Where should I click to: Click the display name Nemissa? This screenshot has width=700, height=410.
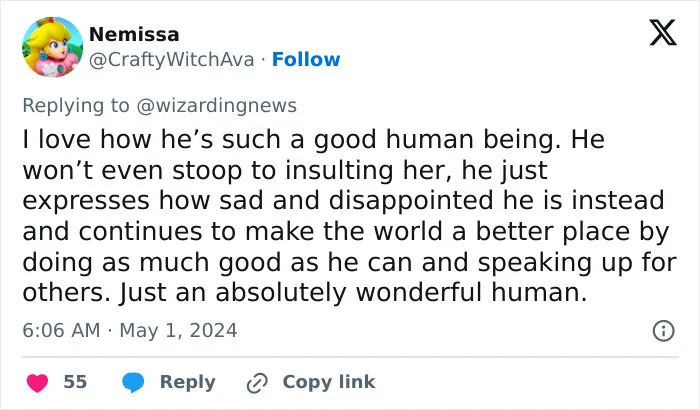click(134, 34)
